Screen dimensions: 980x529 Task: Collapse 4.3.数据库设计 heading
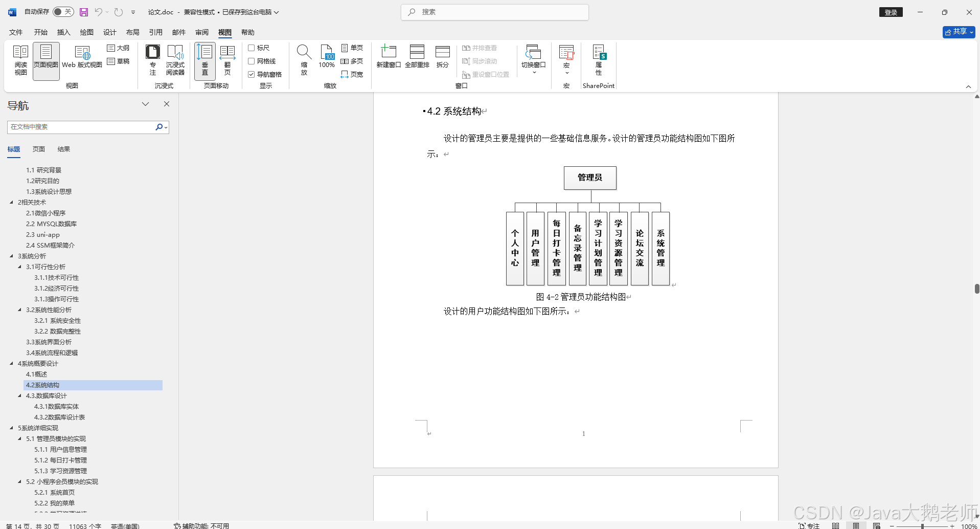19,395
